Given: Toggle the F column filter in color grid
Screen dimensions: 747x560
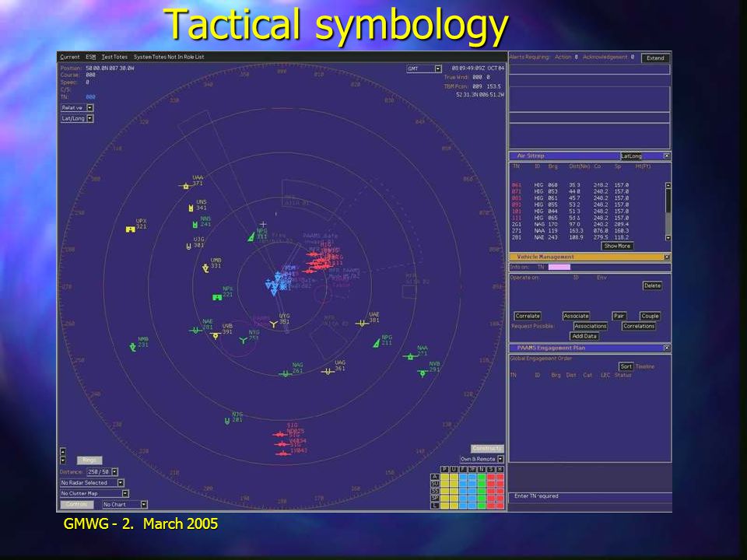Looking at the screenshot, I should (x=462, y=469).
